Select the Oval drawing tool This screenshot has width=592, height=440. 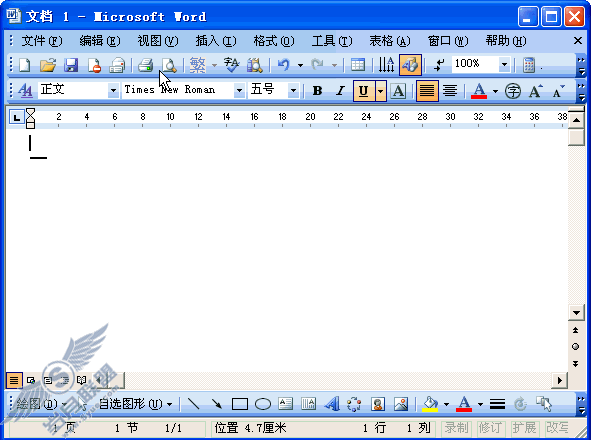(263, 404)
